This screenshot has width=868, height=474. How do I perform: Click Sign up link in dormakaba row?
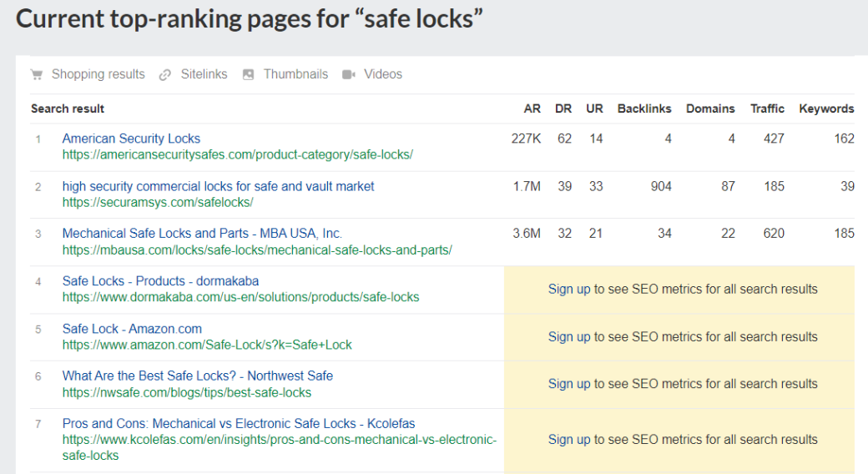click(569, 290)
